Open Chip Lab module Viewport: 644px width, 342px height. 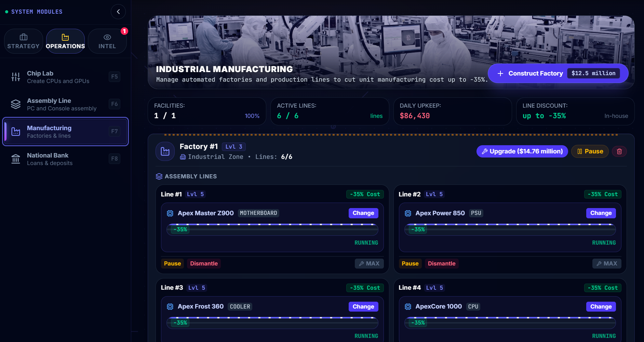(x=65, y=77)
